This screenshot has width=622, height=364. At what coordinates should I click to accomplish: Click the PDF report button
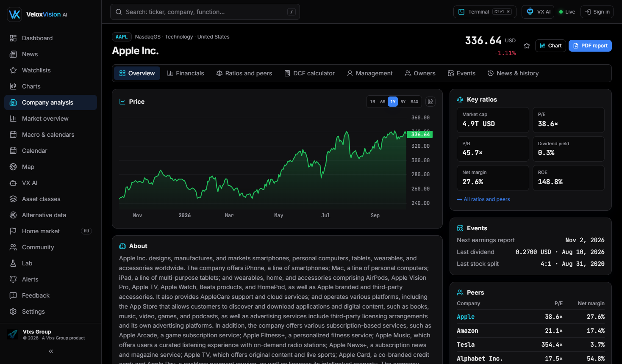click(590, 46)
